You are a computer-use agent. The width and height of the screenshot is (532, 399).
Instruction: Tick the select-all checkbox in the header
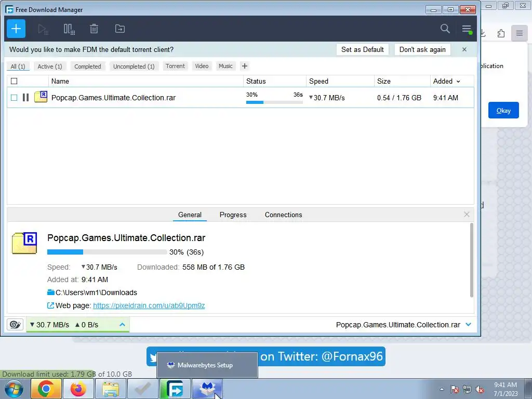pos(14,81)
